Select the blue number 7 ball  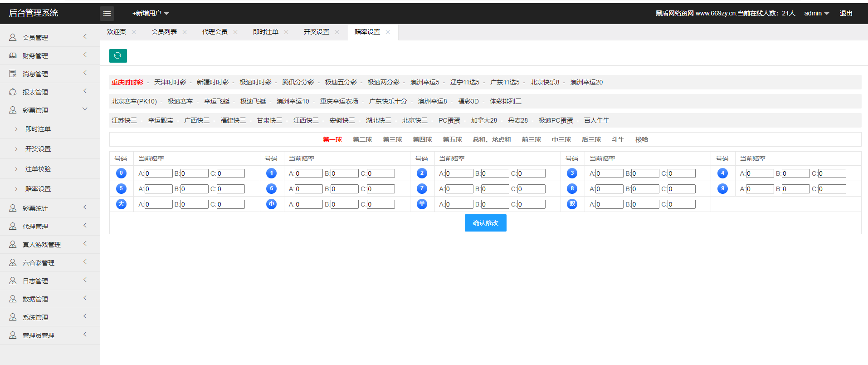coord(422,188)
